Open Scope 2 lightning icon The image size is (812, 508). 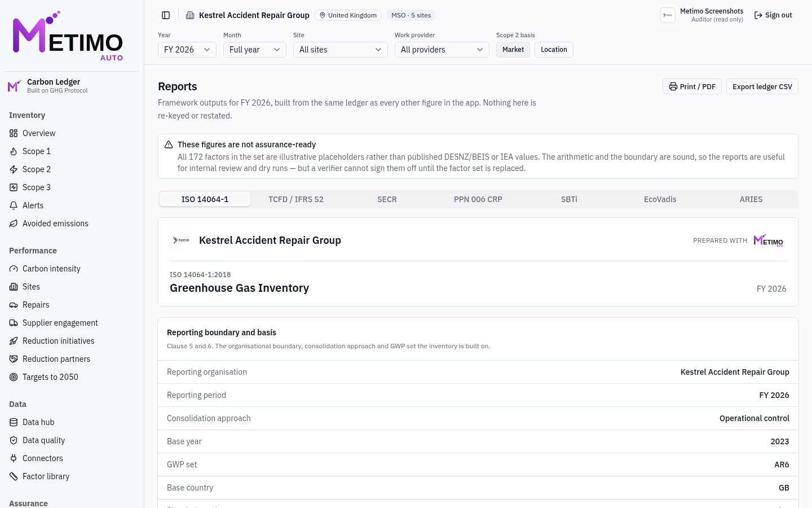point(14,169)
